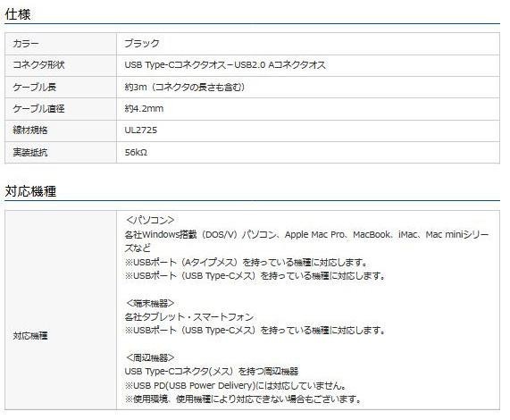Select the 対応機種 label cell in table
The width and height of the screenshot is (510, 420).
pos(61,310)
